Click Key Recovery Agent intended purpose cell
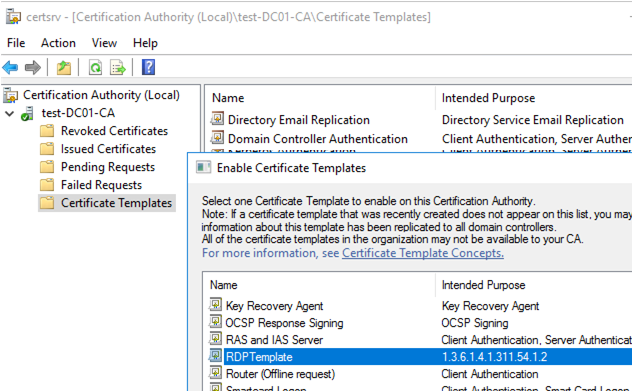The image size is (632, 391). (490, 306)
